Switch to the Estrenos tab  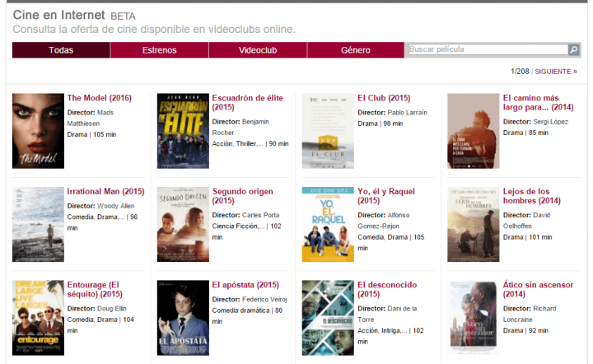[159, 50]
